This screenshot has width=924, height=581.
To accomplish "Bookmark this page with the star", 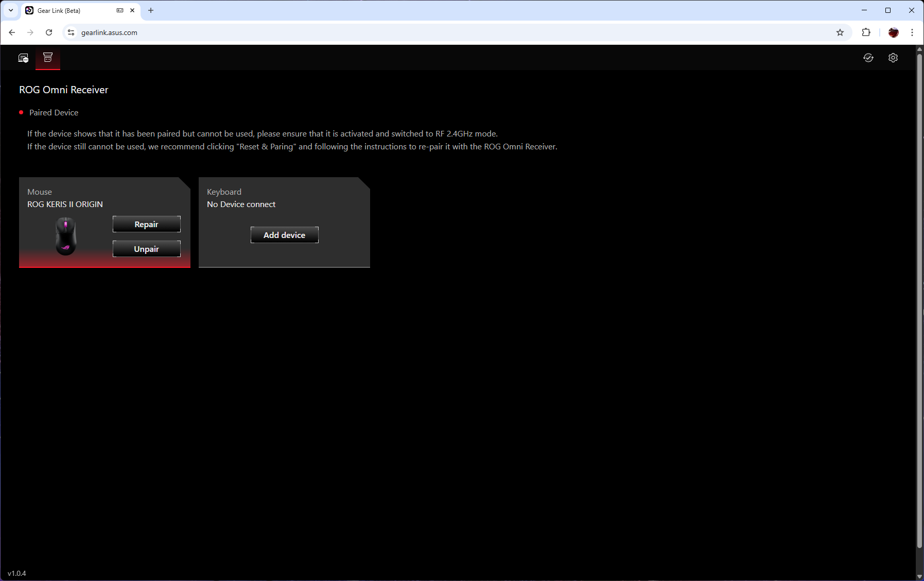I will [840, 32].
